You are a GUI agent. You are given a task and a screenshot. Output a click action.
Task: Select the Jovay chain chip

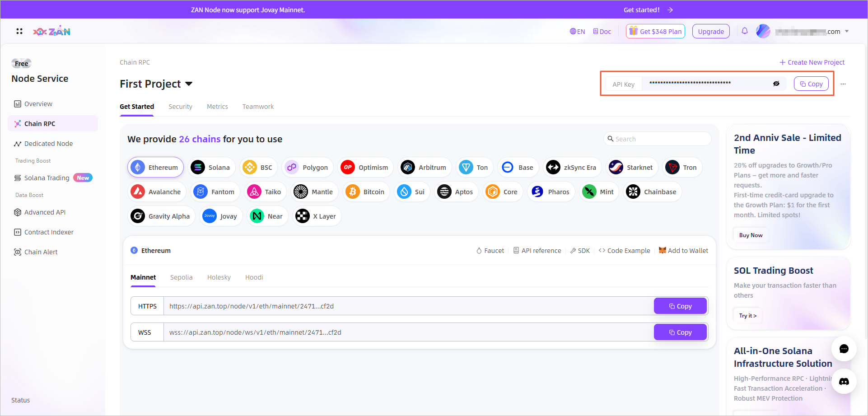221,216
